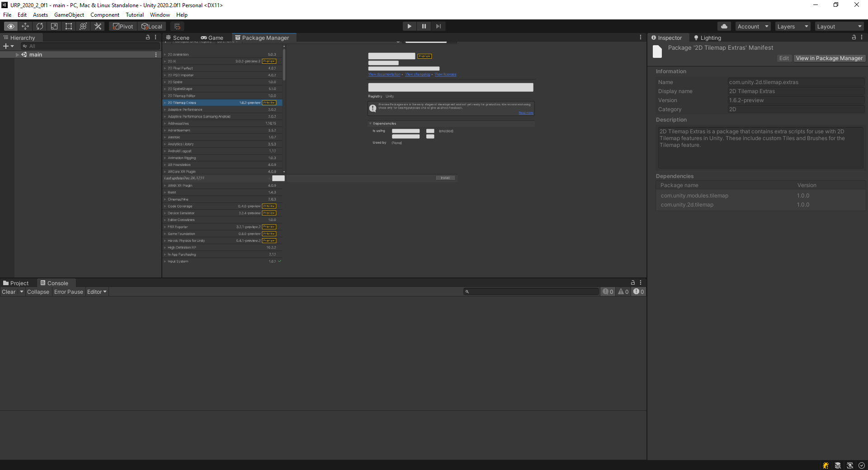Click the Pause button
Viewport: 868px width, 470px height.
[x=424, y=26]
